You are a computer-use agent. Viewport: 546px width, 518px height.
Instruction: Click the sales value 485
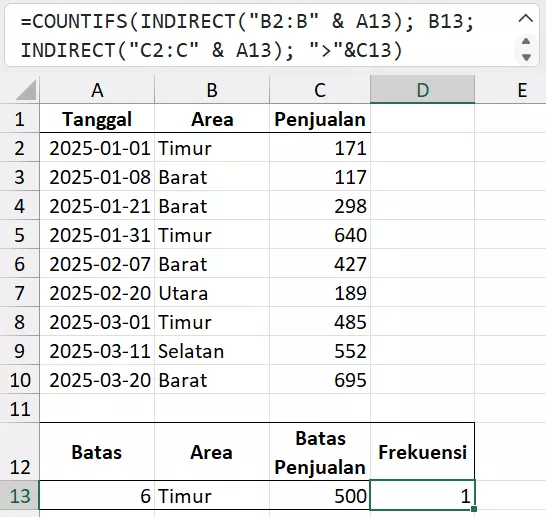tap(320, 322)
